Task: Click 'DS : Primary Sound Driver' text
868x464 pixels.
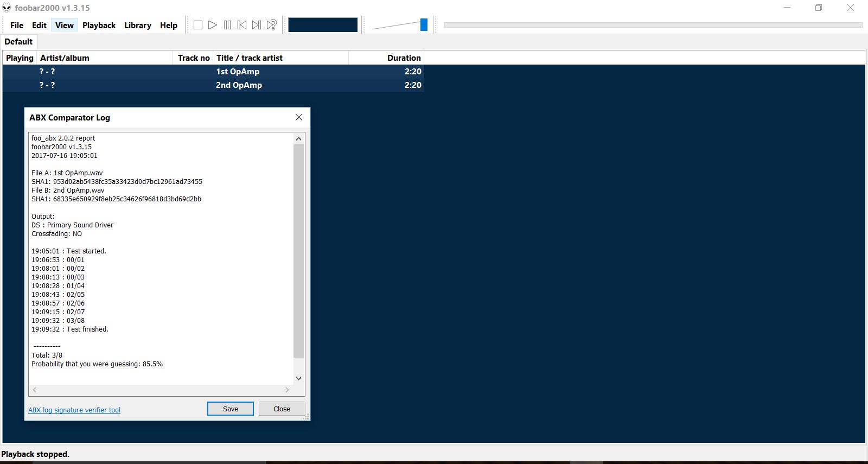Action: pos(72,225)
